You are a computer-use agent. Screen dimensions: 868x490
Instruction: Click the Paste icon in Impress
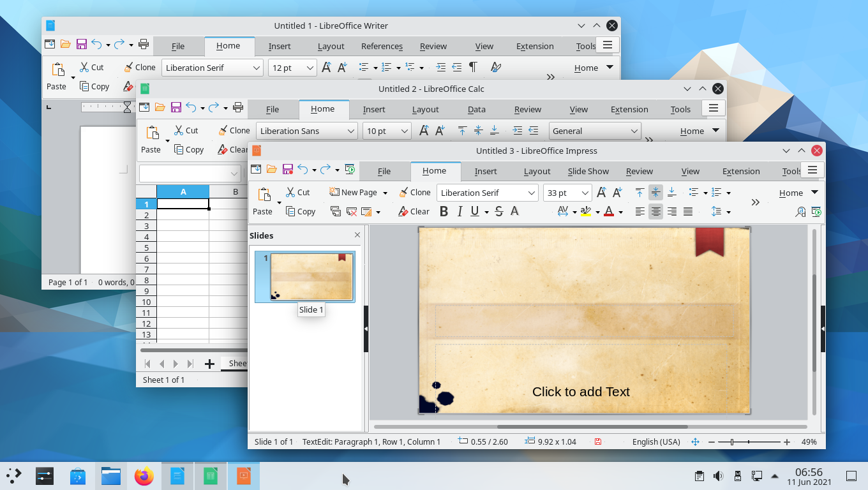tap(263, 195)
